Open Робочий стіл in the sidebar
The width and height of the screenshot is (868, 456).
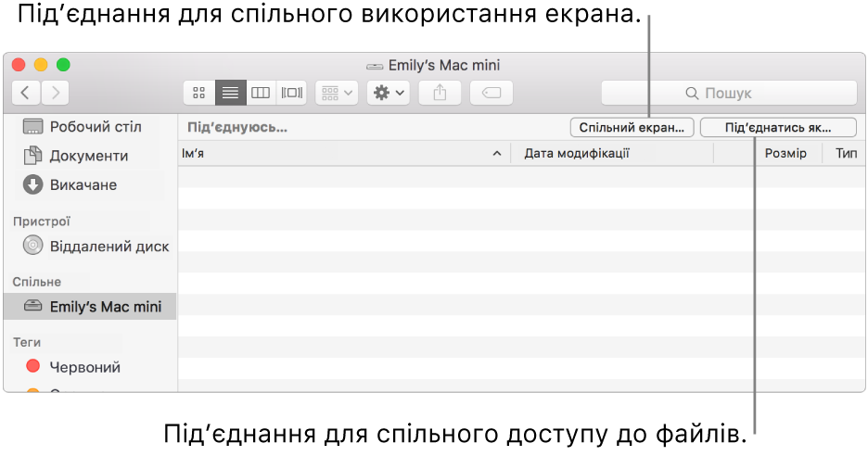pos(90,127)
